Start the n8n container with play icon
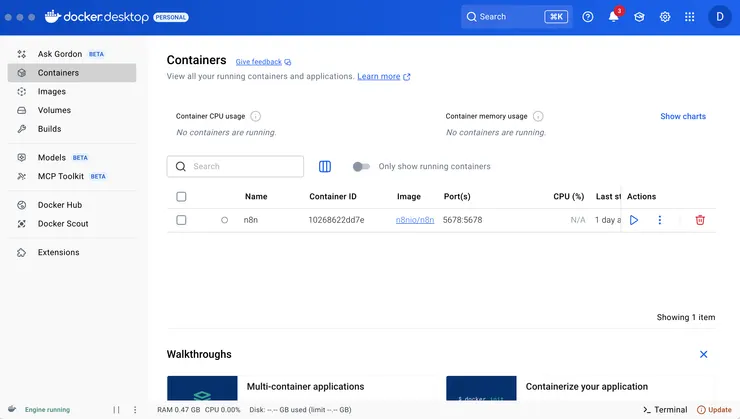Screen dimensions: 740x419 coord(634,220)
